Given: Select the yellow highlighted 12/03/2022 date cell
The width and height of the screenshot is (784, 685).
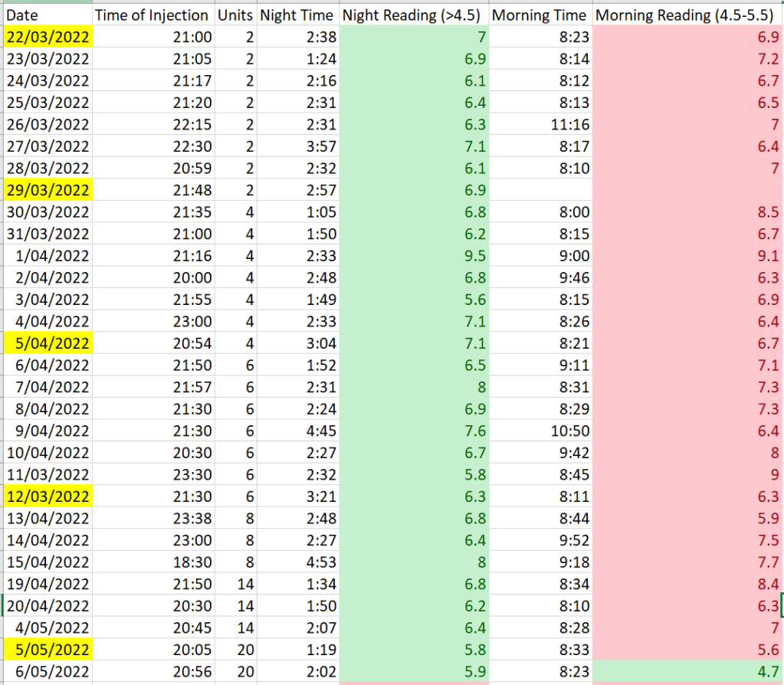Looking at the screenshot, I should tap(48, 496).
